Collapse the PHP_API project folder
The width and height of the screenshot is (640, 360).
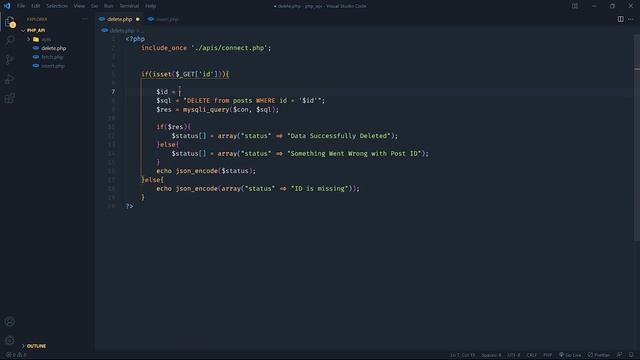click(36, 30)
